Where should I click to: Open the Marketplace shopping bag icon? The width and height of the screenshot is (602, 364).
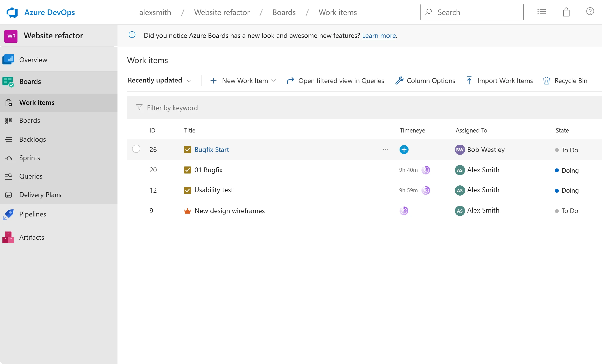[x=566, y=12]
